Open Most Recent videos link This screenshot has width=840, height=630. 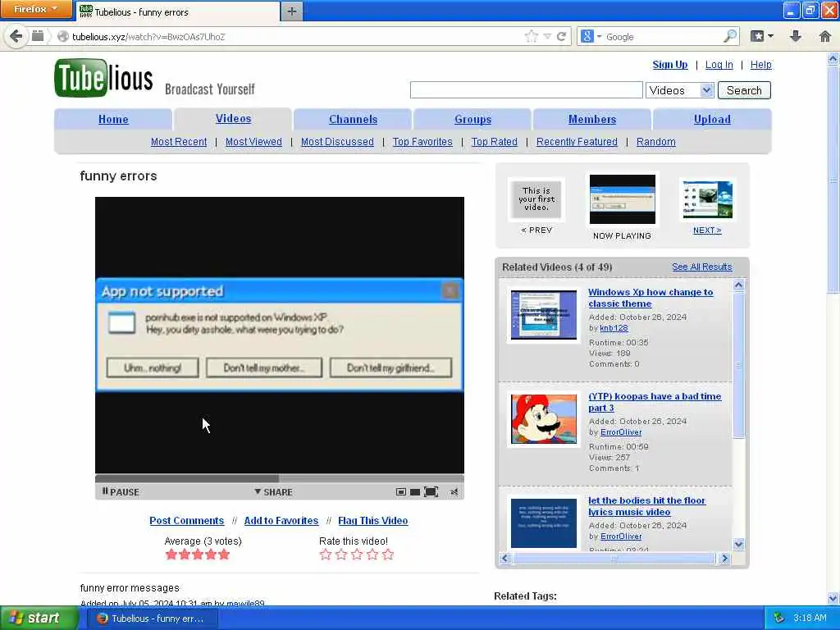tap(178, 141)
